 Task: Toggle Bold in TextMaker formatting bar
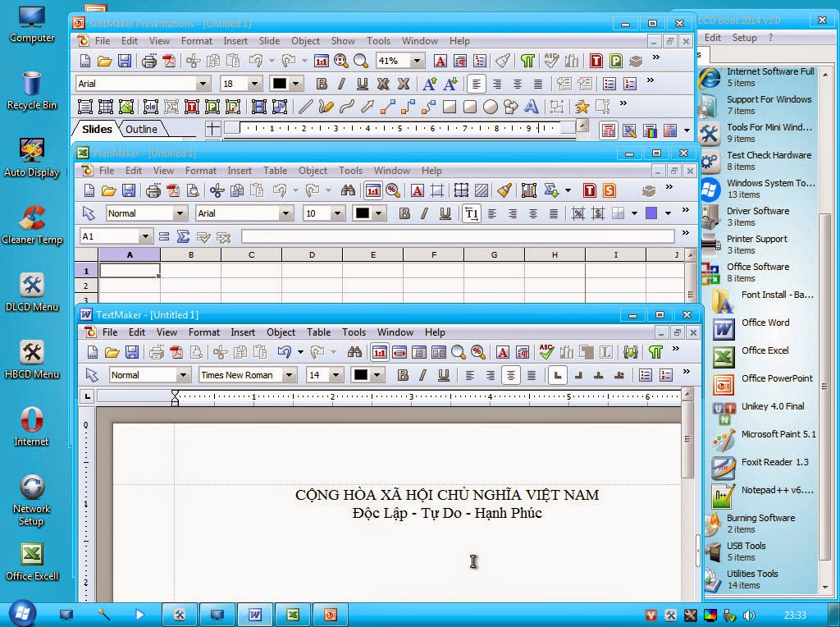click(403, 375)
